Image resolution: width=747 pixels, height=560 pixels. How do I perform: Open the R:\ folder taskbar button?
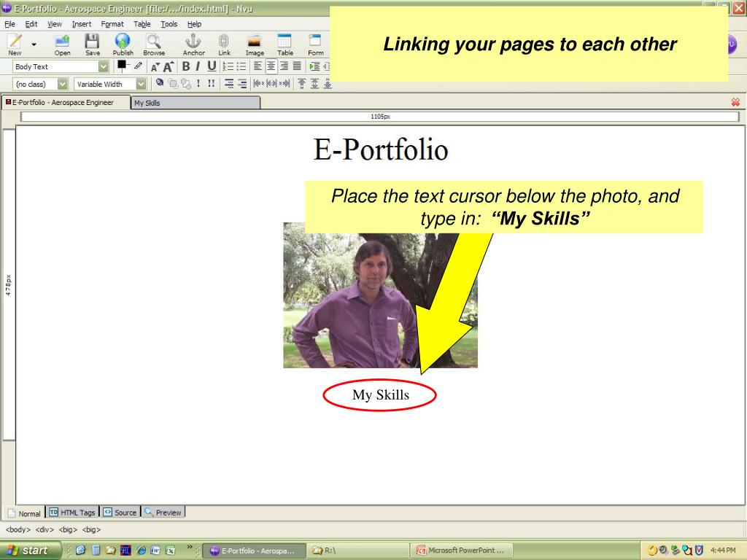(x=357, y=551)
